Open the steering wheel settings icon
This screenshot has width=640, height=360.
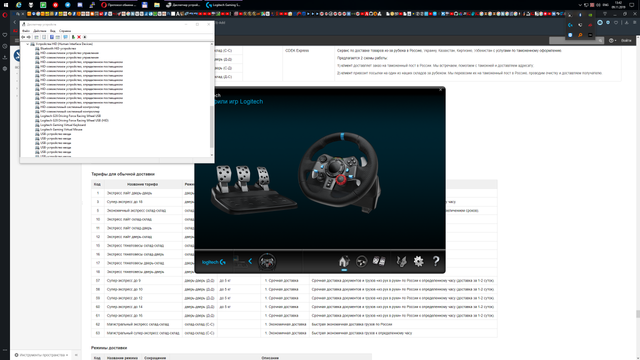pyautogui.click(x=361, y=261)
